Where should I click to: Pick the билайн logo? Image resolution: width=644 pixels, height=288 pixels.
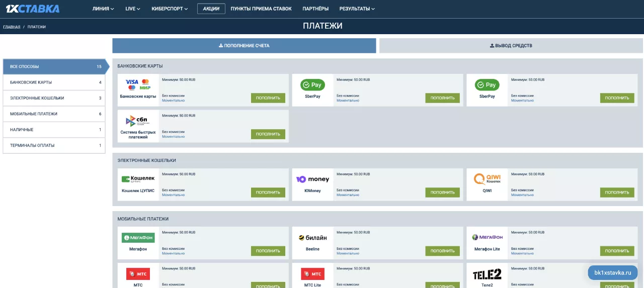click(x=312, y=238)
